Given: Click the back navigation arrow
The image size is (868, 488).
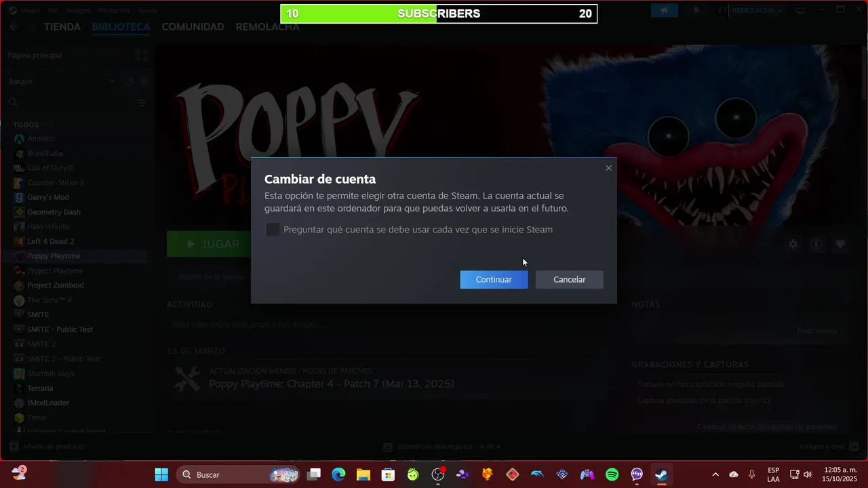Looking at the screenshot, I should point(14,27).
